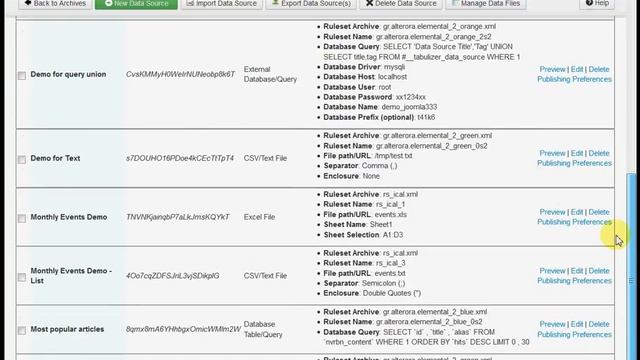Click the 'Excel File' type cell
The image size is (640, 360).
click(x=259, y=217)
